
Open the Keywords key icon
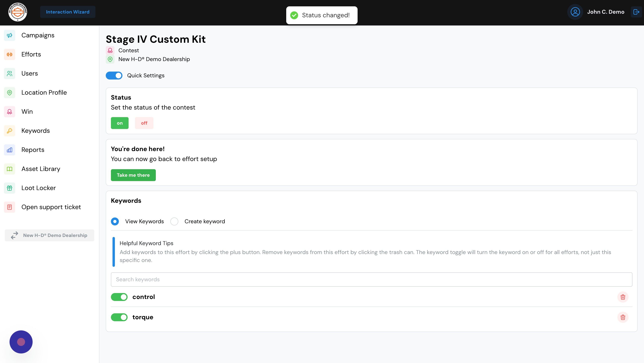click(x=10, y=131)
